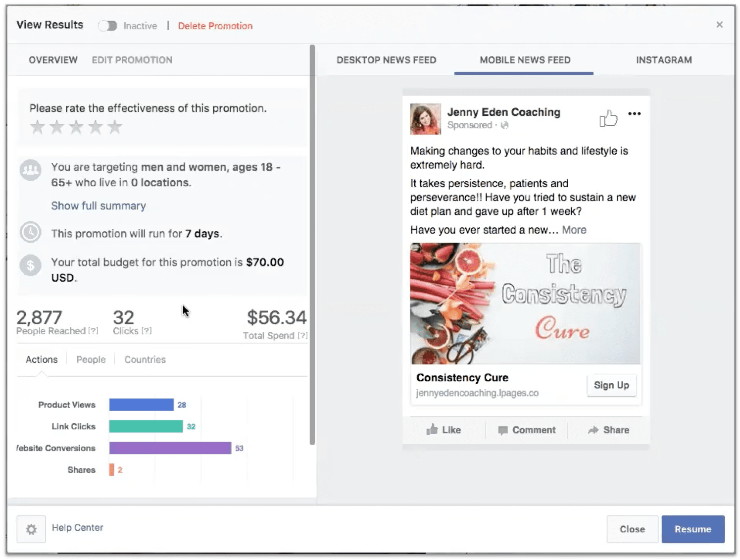Rate the promotion four stars
This screenshot has width=740, height=560.
point(95,127)
